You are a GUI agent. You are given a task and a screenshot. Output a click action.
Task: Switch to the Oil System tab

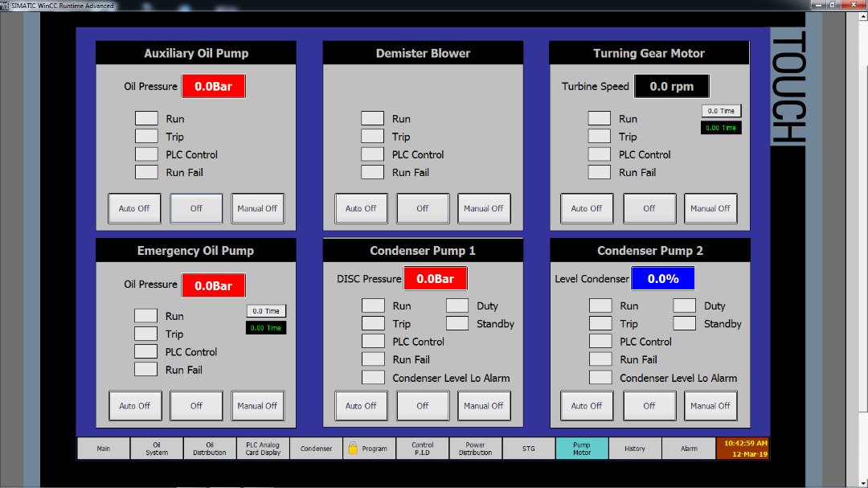point(157,449)
